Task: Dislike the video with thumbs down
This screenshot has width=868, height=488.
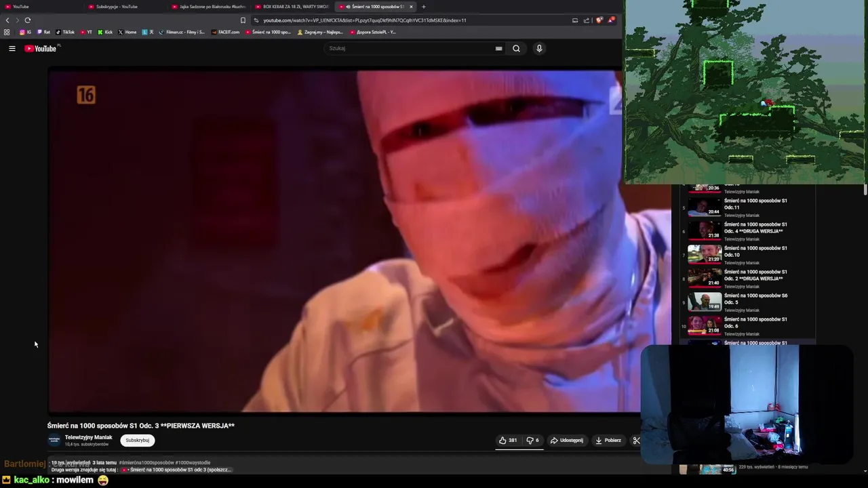Action: [x=532, y=441]
